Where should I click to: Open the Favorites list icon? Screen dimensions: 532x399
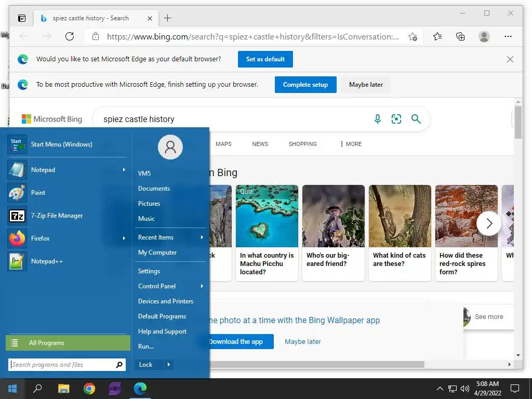437,36
